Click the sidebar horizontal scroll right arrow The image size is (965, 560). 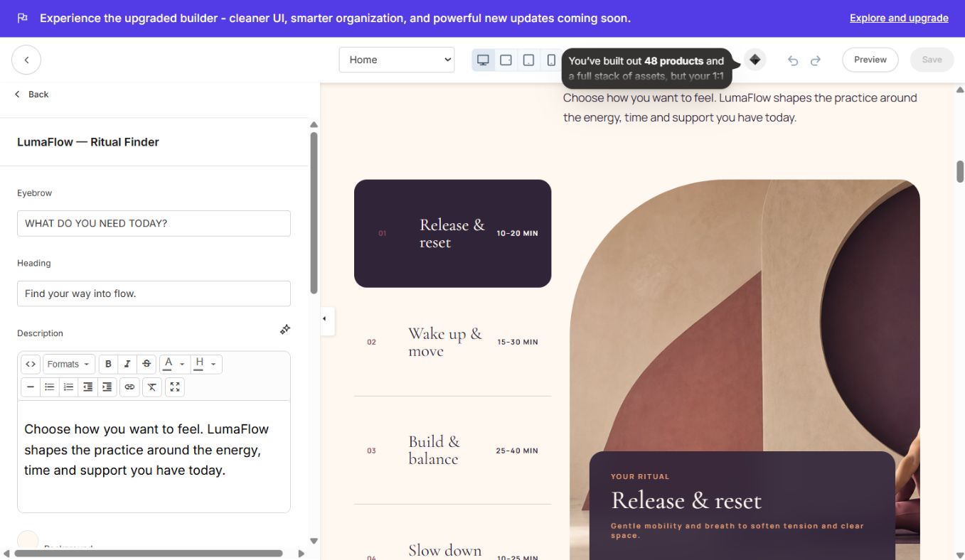coord(301,553)
